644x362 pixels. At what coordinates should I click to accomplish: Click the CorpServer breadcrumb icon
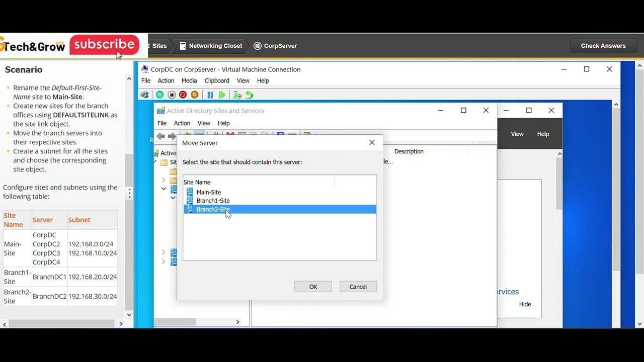(258, 46)
